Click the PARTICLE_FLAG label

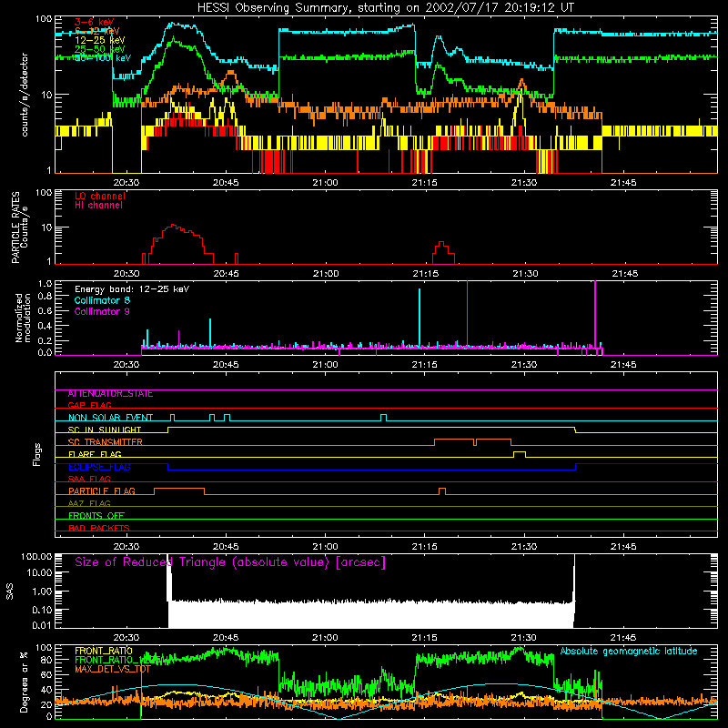point(102,491)
